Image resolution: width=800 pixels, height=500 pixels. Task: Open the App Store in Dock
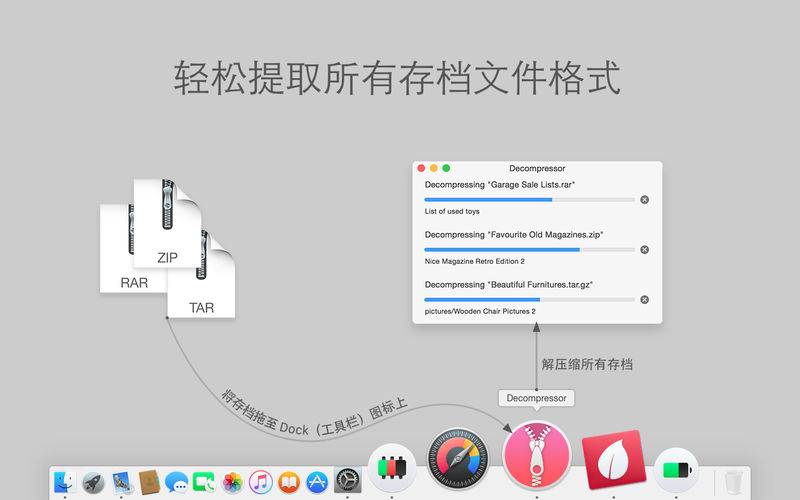coord(317,482)
